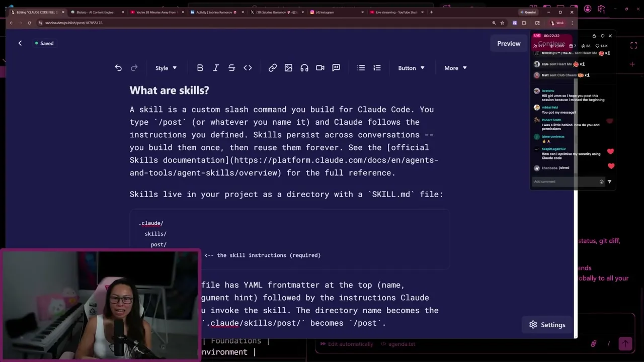Open the browser three-dot menu
The width and height of the screenshot is (644, 362).
coord(572,23)
